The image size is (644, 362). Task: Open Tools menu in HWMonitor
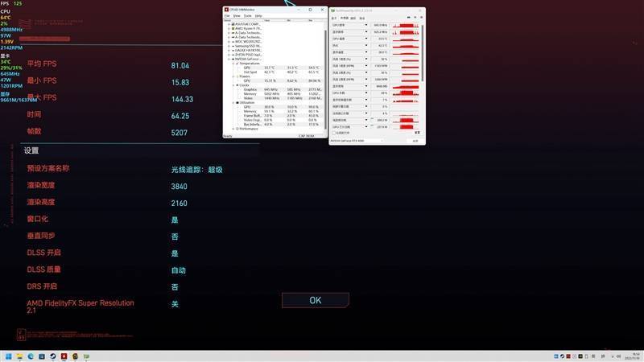point(248,15)
